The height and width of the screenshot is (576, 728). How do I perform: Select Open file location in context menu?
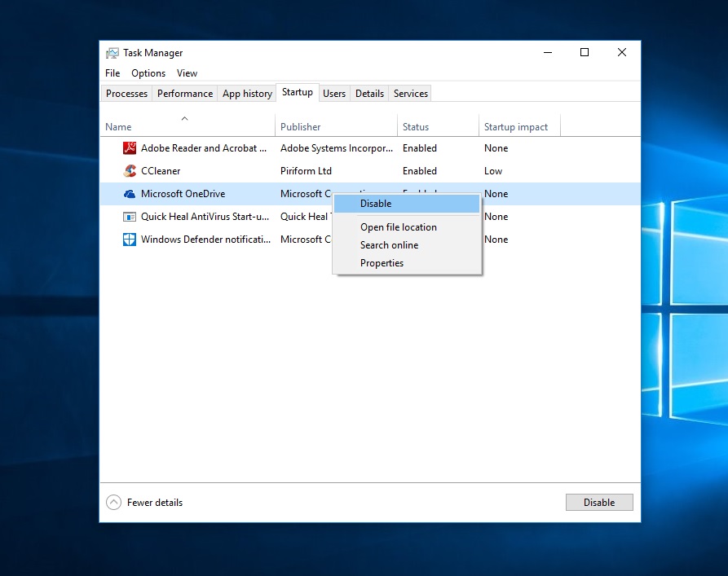[399, 227]
